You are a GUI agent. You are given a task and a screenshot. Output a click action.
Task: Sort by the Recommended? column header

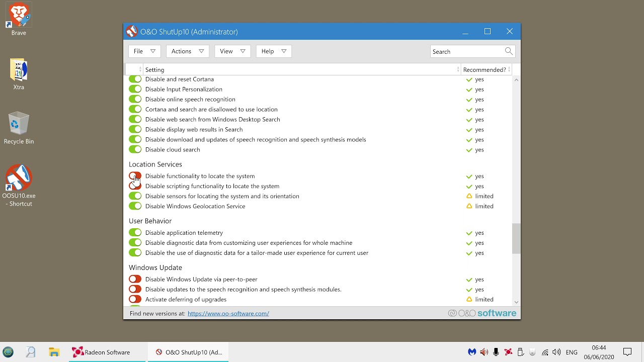486,69
